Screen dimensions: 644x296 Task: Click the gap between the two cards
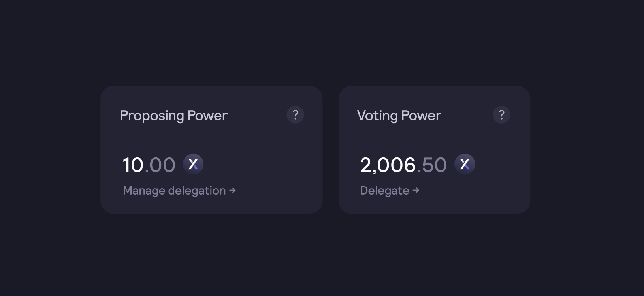330,150
